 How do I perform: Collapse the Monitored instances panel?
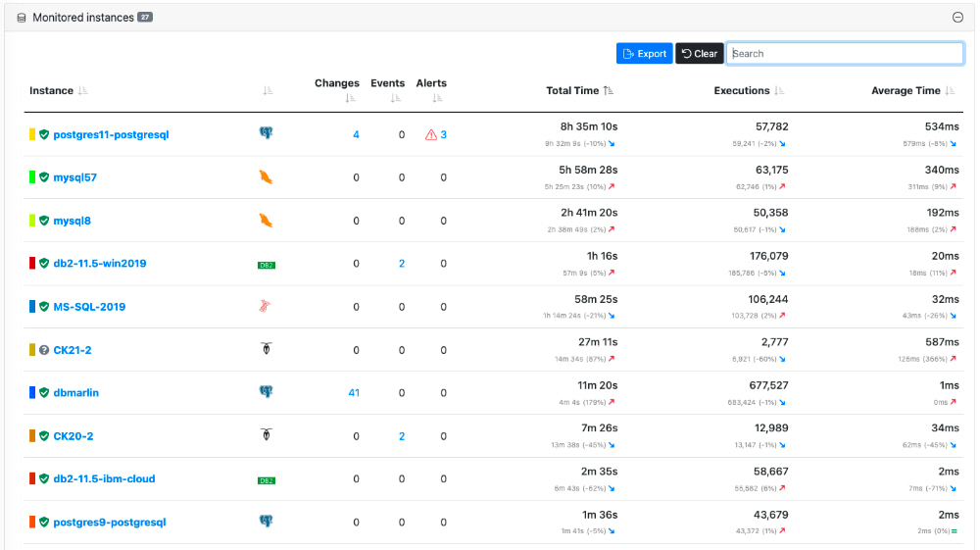point(956,18)
